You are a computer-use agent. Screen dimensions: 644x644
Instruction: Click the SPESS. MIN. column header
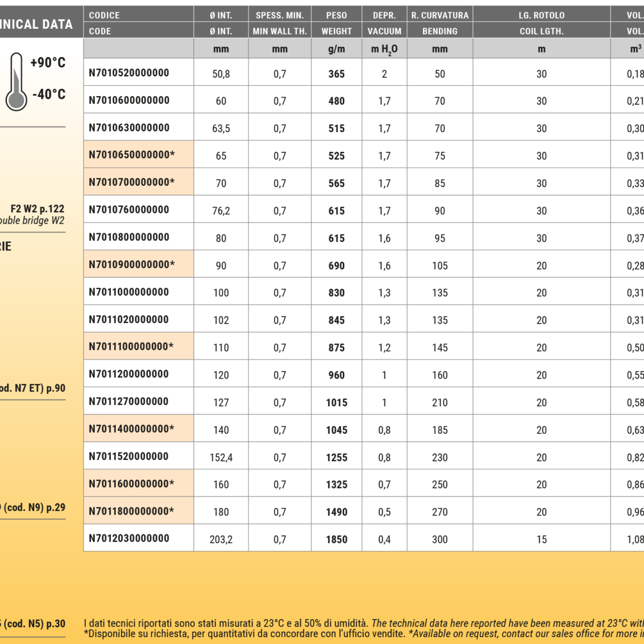[x=280, y=15]
